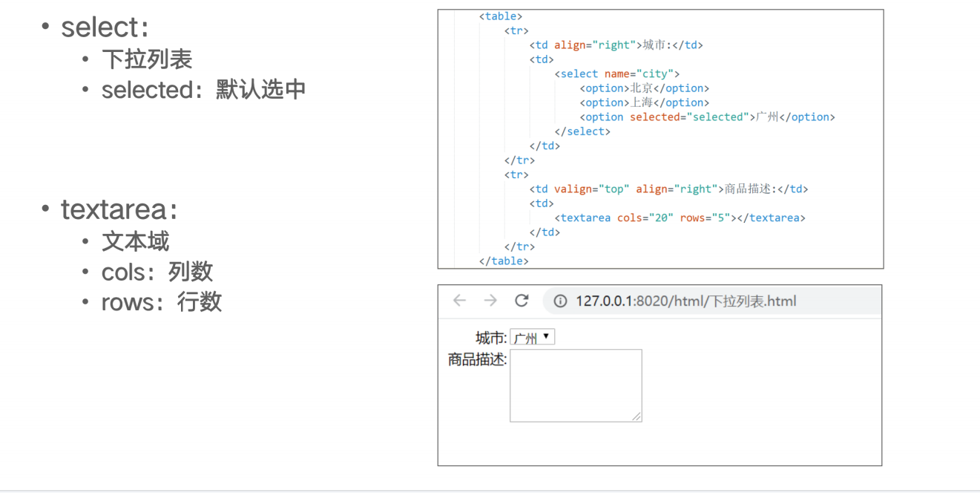Click the info icon beside the URL
Screen dimensions: 980x493
[x=559, y=301]
